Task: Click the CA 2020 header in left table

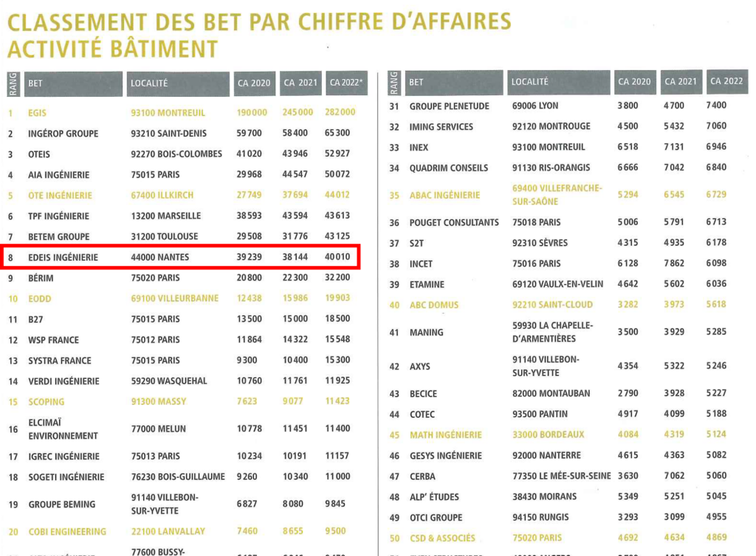Action: [254, 83]
